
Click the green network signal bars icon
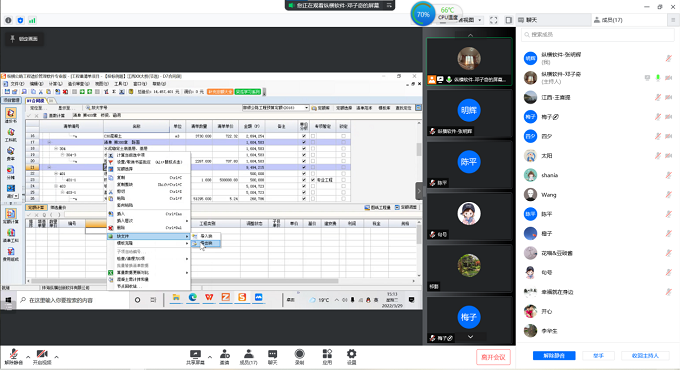click(x=32, y=20)
